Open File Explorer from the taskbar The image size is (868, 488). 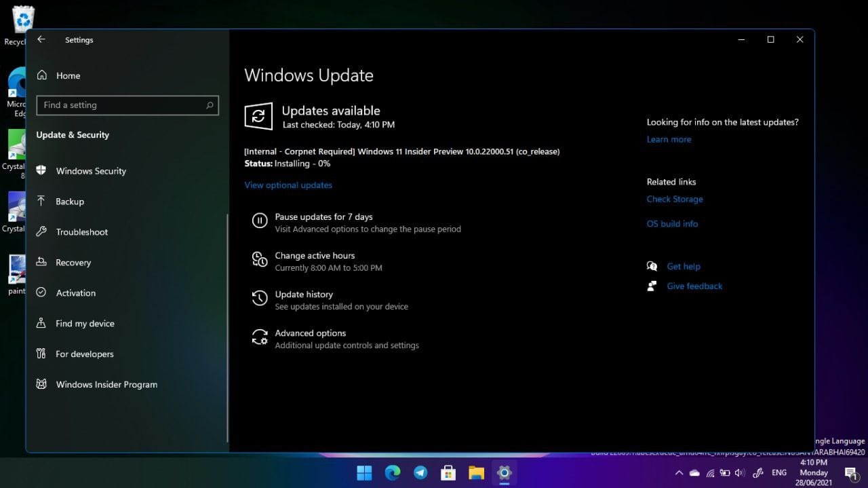tap(476, 472)
